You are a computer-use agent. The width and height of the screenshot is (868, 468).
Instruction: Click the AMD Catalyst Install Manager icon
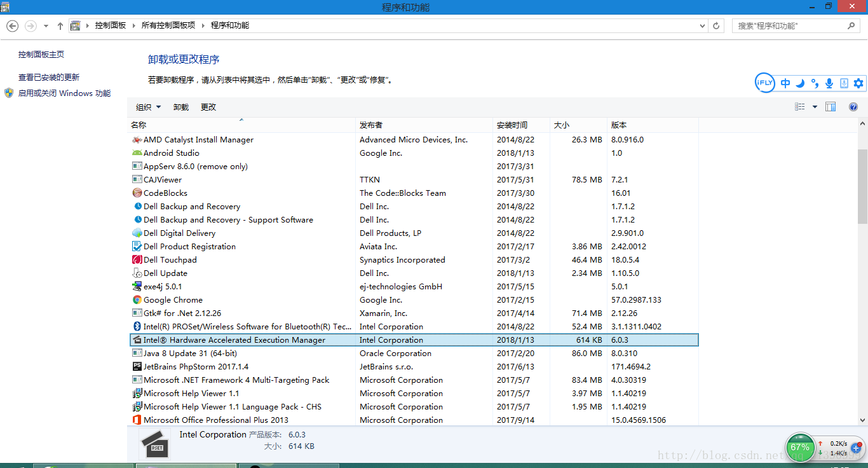click(x=137, y=140)
